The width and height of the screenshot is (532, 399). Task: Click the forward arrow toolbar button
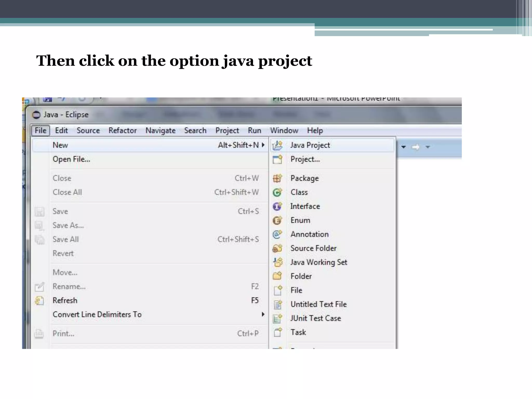pyautogui.click(x=416, y=147)
